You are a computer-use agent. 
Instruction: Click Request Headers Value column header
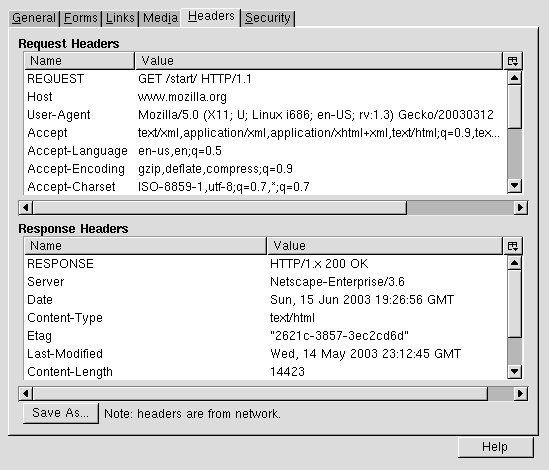(319, 61)
